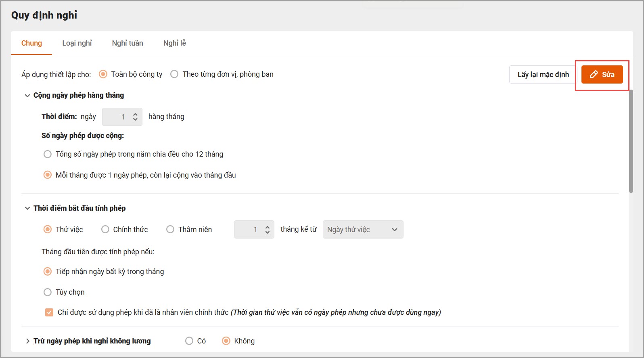Click the Sửa edit button

(602, 75)
